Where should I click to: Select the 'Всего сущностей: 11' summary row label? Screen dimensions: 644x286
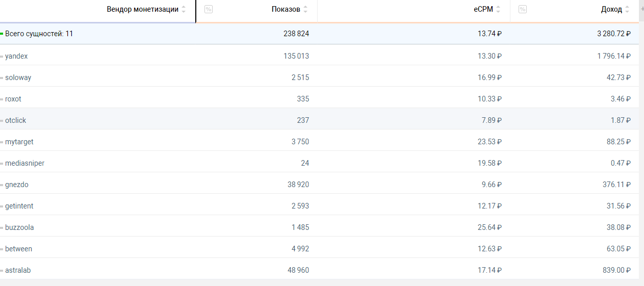click(x=39, y=34)
